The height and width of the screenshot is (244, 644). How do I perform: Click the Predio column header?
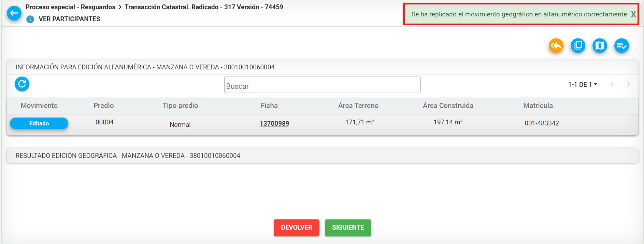tap(104, 106)
